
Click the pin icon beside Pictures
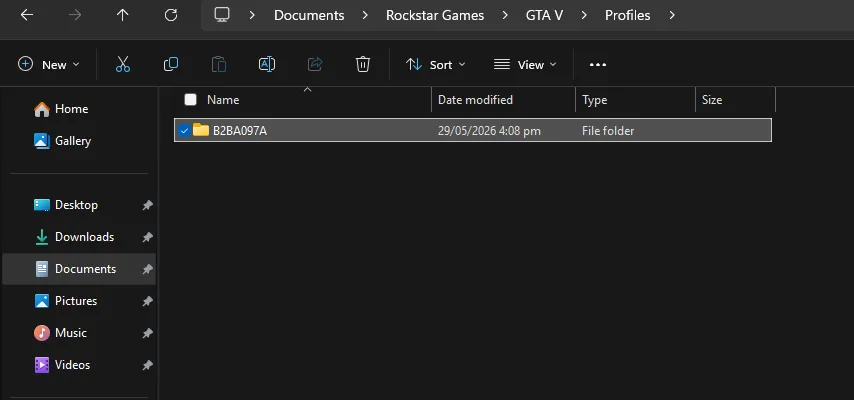(147, 301)
